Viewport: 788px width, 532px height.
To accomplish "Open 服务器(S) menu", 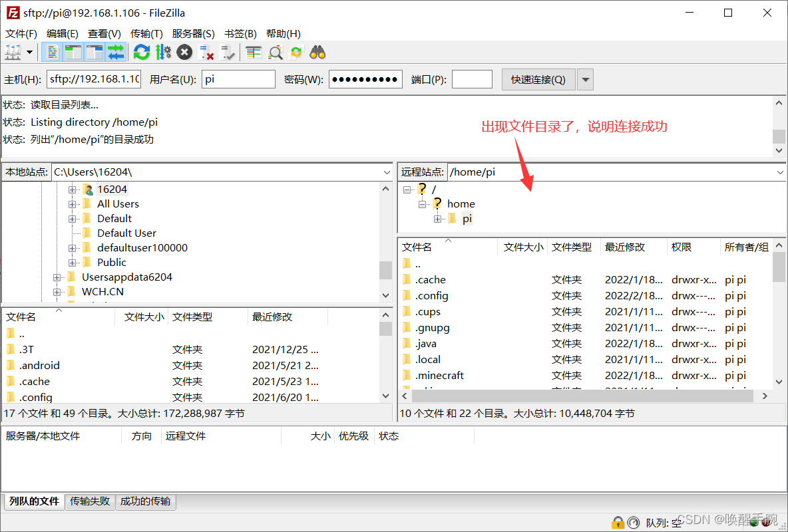I will pos(193,34).
